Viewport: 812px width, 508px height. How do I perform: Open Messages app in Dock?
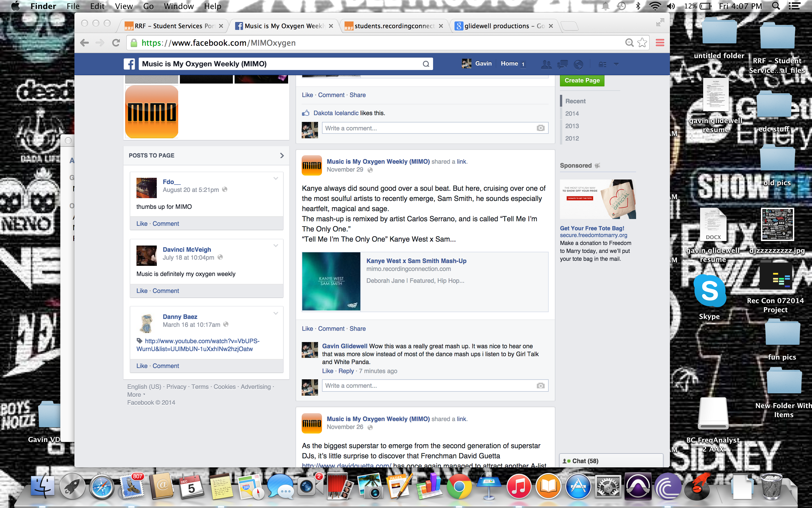281,487
